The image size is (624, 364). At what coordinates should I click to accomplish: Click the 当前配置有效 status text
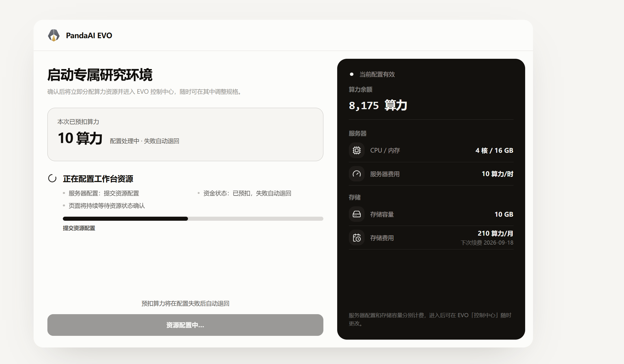click(x=377, y=74)
